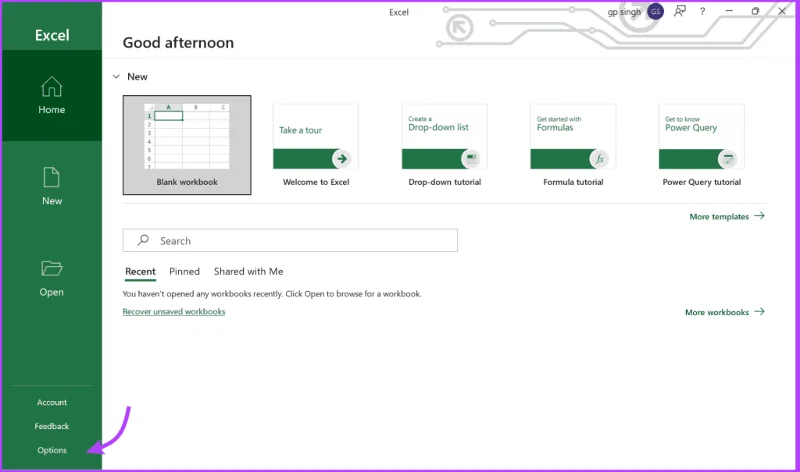800x472 pixels.
Task: Open the Power Query tutorial template
Action: 702,145
